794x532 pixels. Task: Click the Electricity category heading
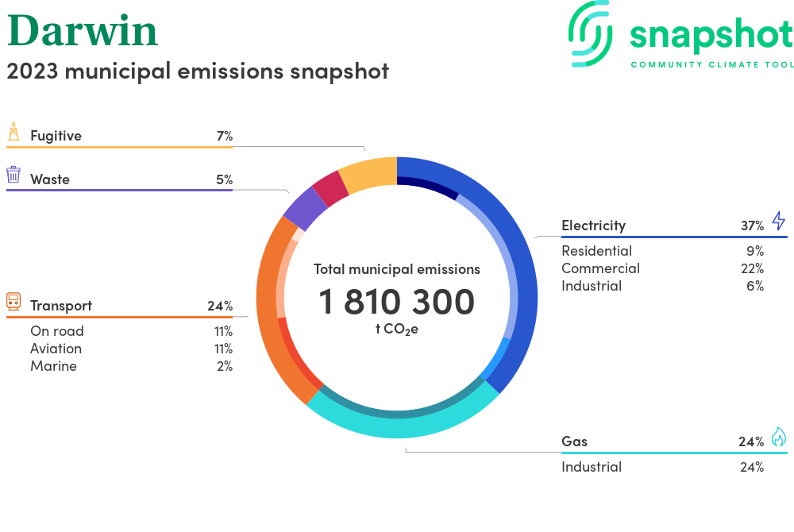[x=593, y=226]
